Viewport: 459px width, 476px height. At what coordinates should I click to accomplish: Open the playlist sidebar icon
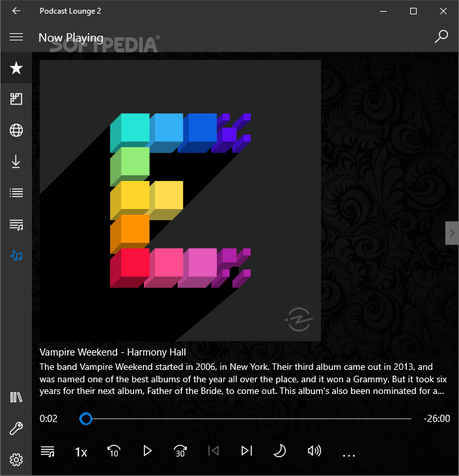[x=16, y=225]
